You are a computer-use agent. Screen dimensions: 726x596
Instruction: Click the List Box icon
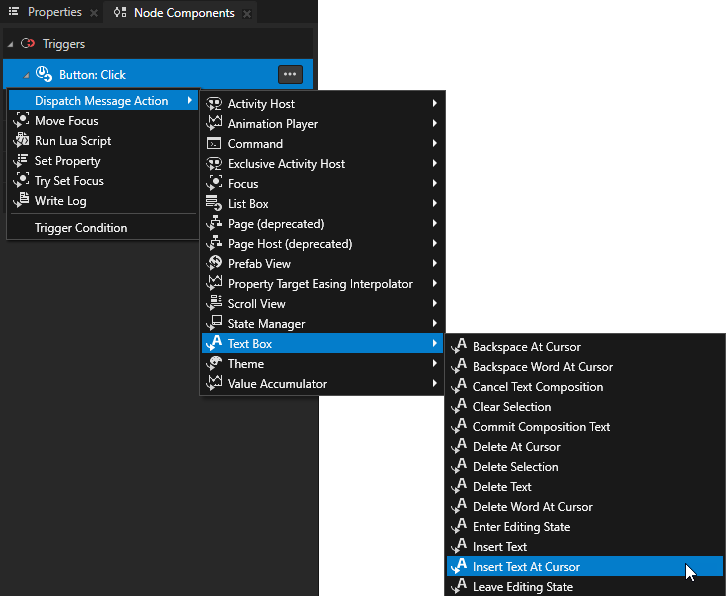[213, 204]
